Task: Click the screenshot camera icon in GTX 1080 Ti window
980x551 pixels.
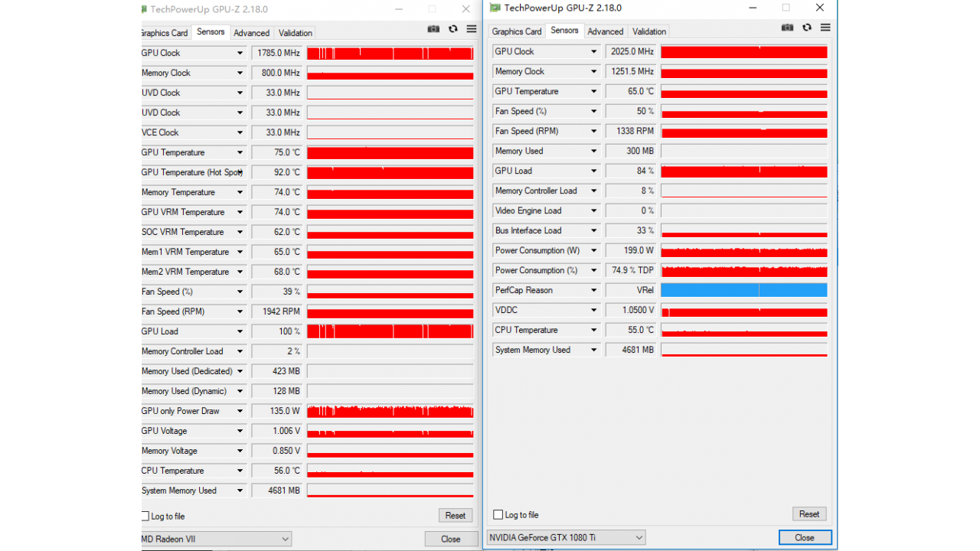Action: pyautogui.click(x=787, y=28)
